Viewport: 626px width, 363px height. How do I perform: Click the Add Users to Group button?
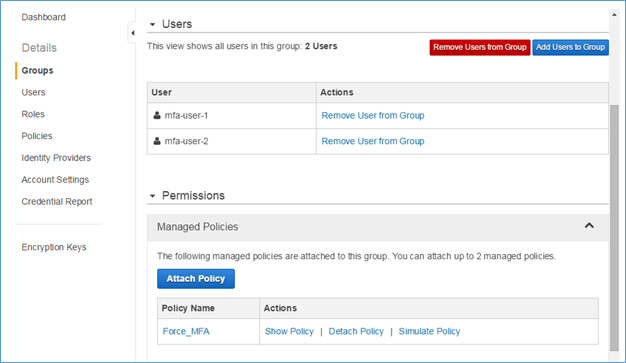pyautogui.click(x=570, y=47)
